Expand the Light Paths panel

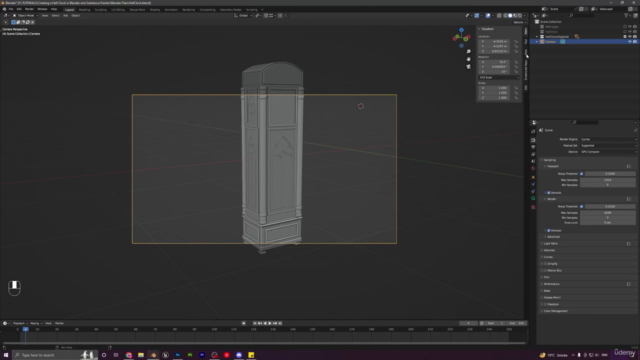coord(551,244)
